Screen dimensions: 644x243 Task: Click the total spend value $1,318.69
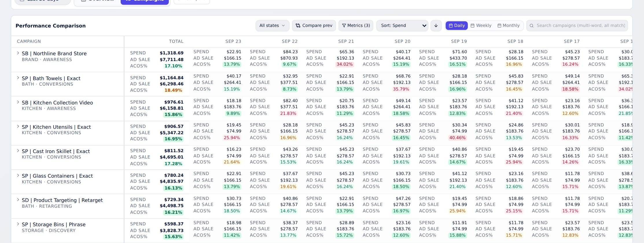pyautogui.click(x=172, y=53)
